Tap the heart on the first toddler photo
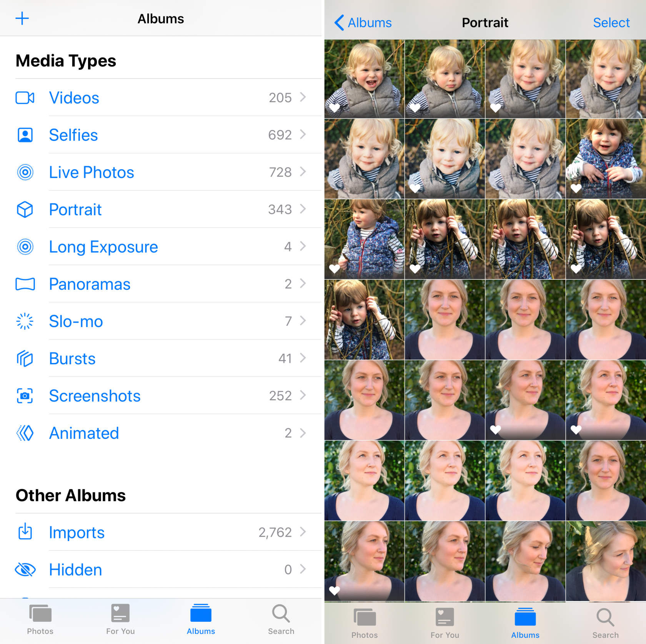Screen dimensions: 646x644 334,108
